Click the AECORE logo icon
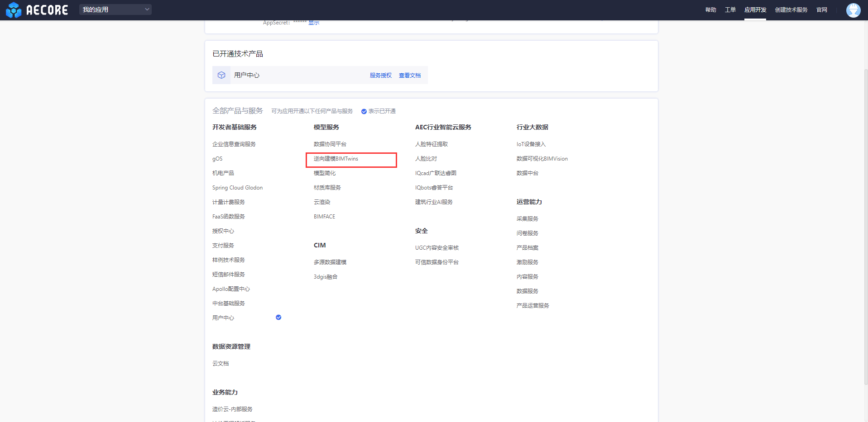 click(14, 10)
